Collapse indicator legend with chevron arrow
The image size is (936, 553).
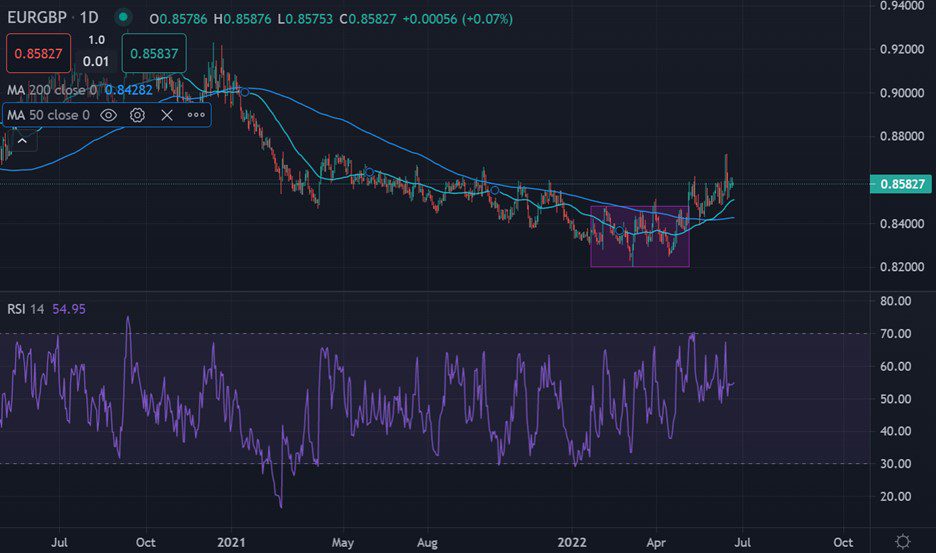pyautogui.click(x=22, y=141)
